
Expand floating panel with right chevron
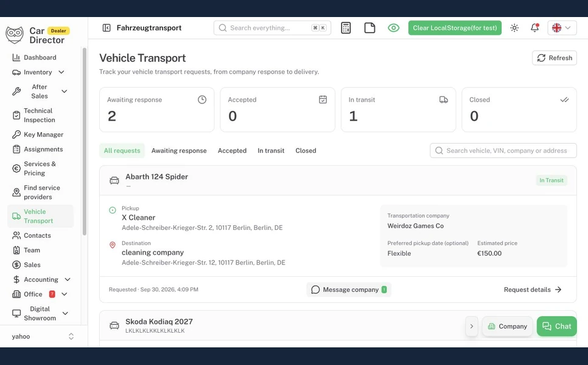[x=471, y=327]
